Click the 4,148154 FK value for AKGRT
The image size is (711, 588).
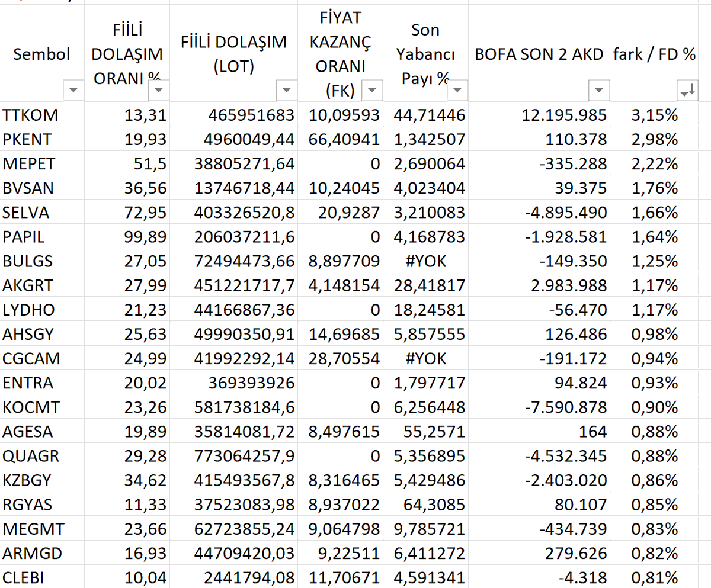pos(344,285)
